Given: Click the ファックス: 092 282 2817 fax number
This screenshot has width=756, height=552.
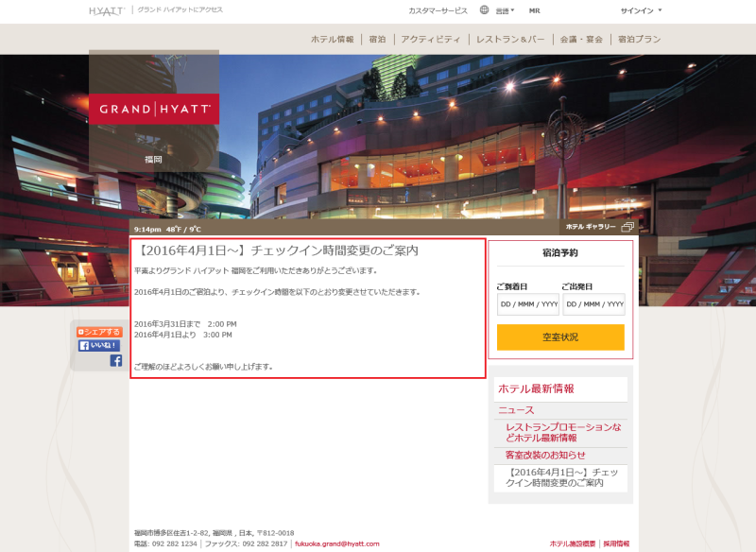Looking at the screenshot, I should [246, 543].
